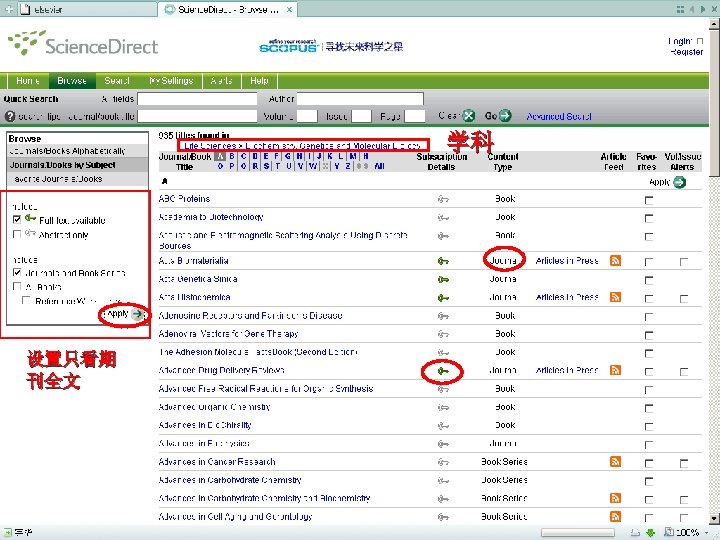Click RSS feed icon for Advances in Cancer Research
Screen dimensions: 720x540
pyautogui.click(x=615, y=461)
